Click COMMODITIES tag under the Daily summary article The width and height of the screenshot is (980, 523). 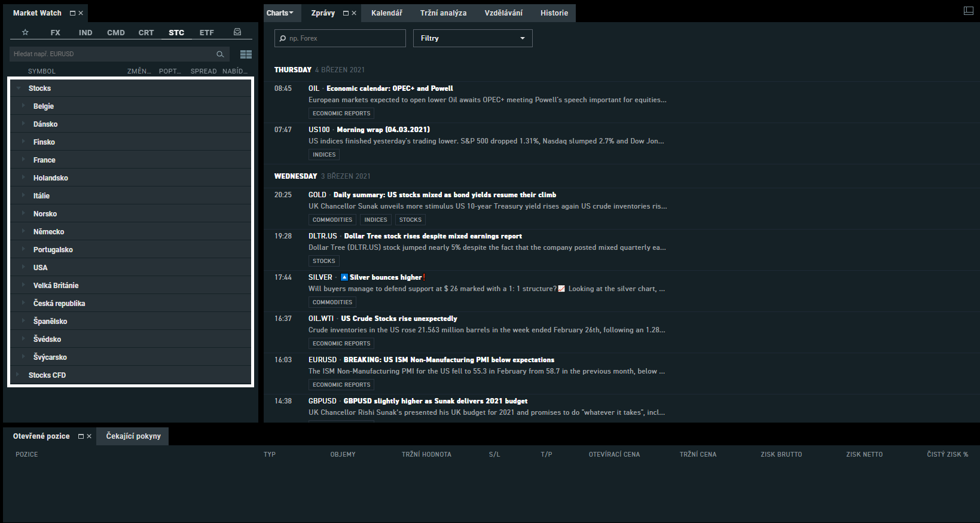(x=332, y=220)
